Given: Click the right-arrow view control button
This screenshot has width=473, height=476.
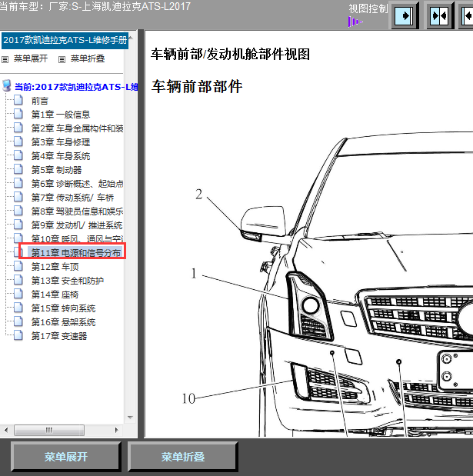Looking at the screenshot, I should (404, 15).
